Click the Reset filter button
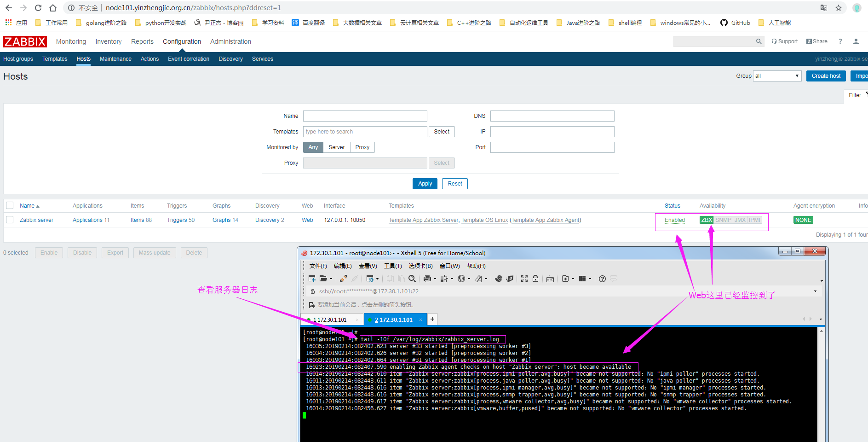Screen dimensions: 868x442 455,184
